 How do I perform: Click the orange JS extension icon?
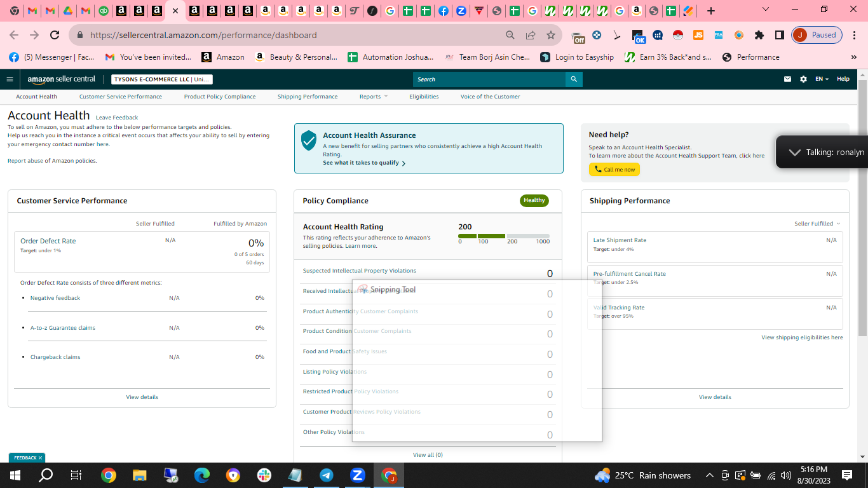pos(698,35)
